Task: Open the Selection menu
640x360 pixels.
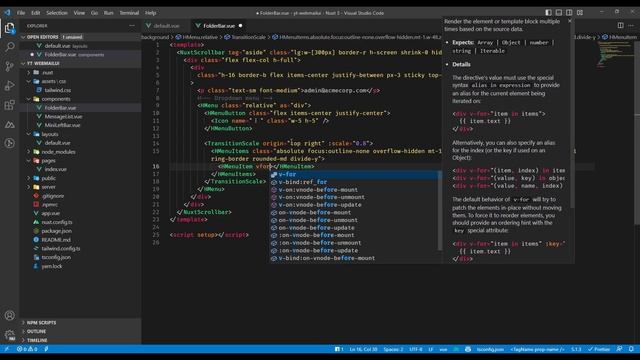Action: coord(57,13)
